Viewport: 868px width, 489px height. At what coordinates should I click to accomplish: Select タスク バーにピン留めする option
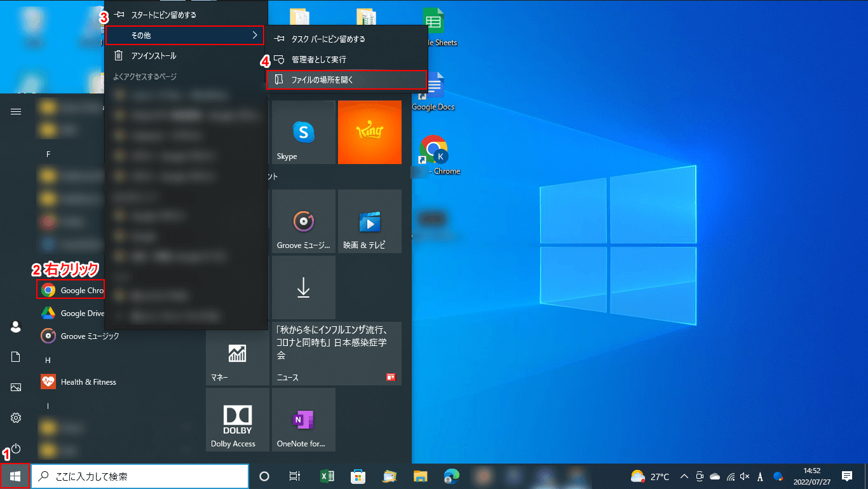click(346, 39)
